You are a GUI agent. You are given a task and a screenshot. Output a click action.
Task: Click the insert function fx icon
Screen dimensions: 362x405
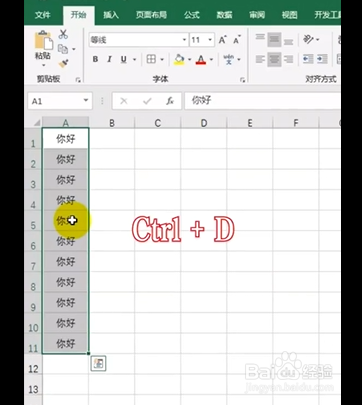click(170, 101)
